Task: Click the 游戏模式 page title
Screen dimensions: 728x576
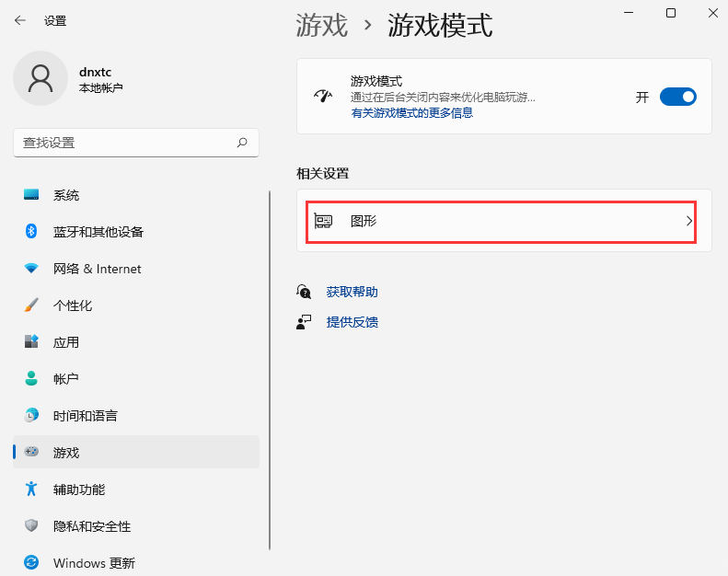Action: (440, 25)
